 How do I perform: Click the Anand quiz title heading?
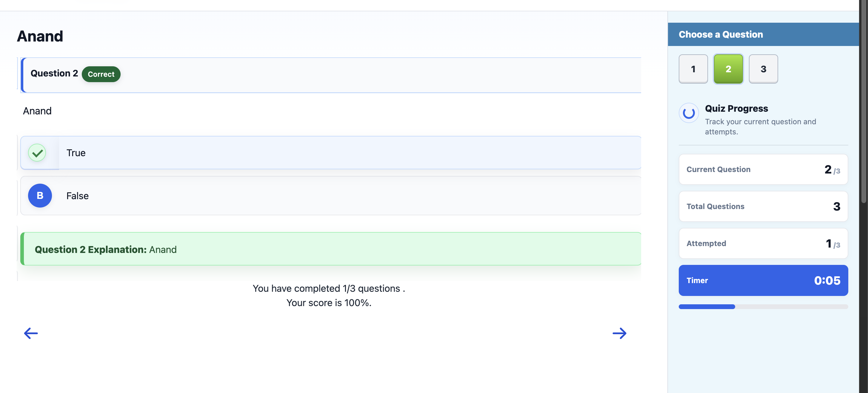pyautogui.click(x=40, y=36)
